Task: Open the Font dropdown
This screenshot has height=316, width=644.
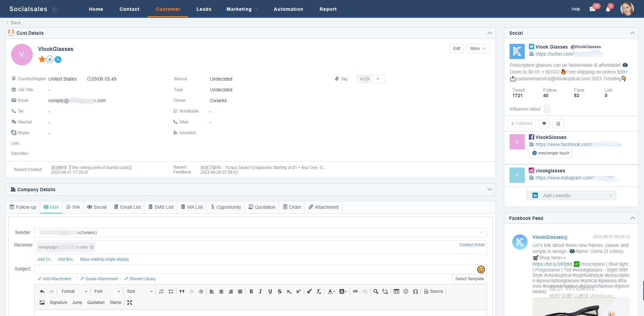Action: pyautogui.click(x=107, y=291)
